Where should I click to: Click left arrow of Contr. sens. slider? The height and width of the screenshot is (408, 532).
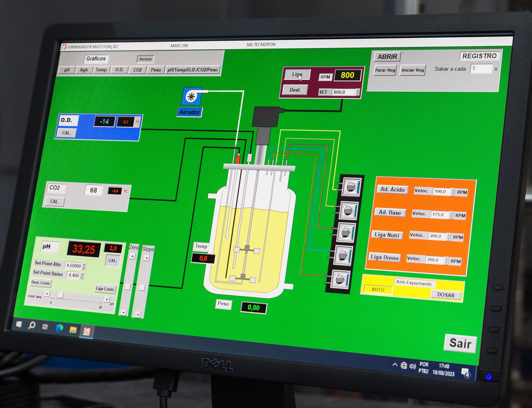pos(47,294)
